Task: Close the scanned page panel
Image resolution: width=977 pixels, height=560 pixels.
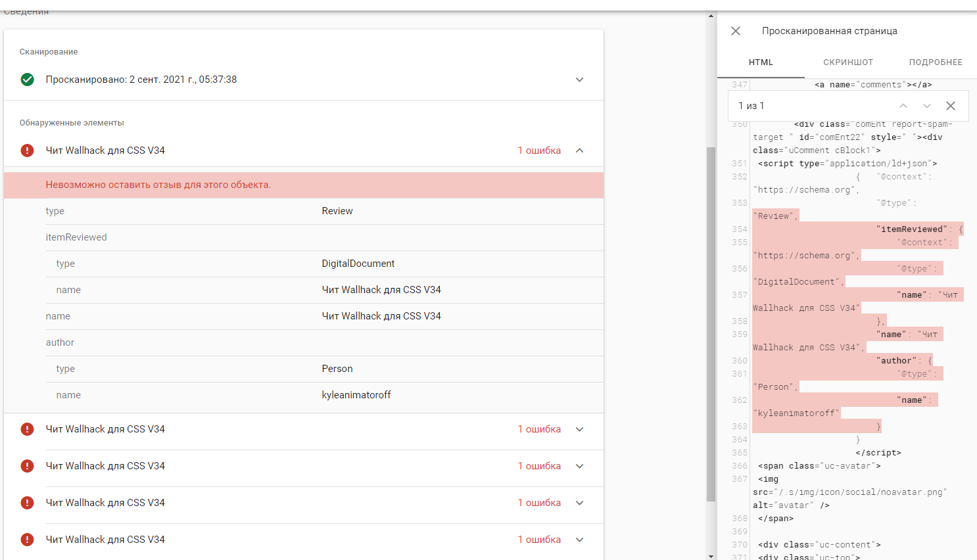Action: pos(736,31)
